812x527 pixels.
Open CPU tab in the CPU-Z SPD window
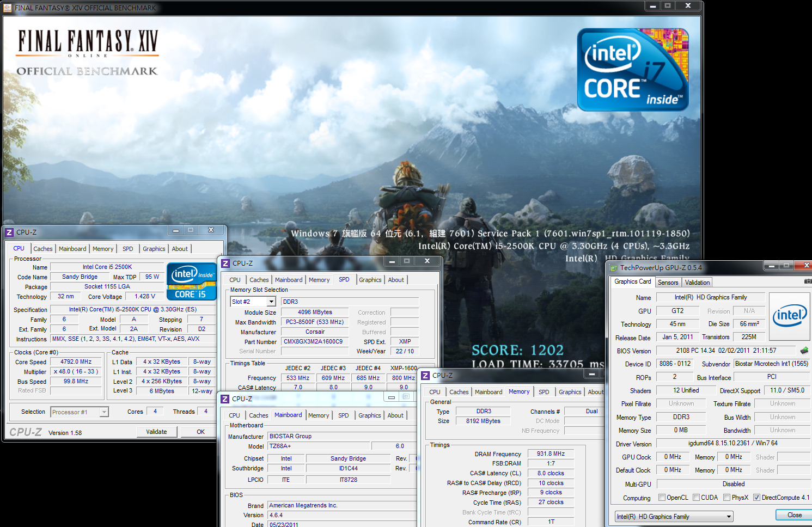click(235, 280)
